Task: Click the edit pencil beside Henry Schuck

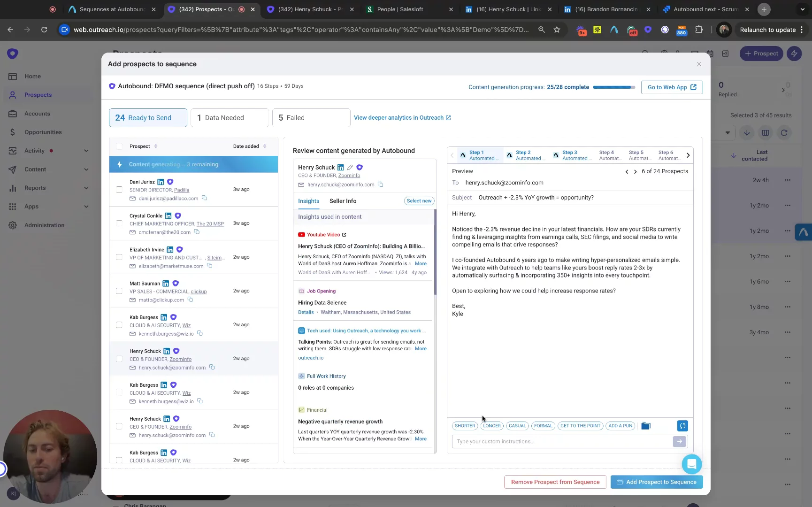Action: click(x=350, y=168)
